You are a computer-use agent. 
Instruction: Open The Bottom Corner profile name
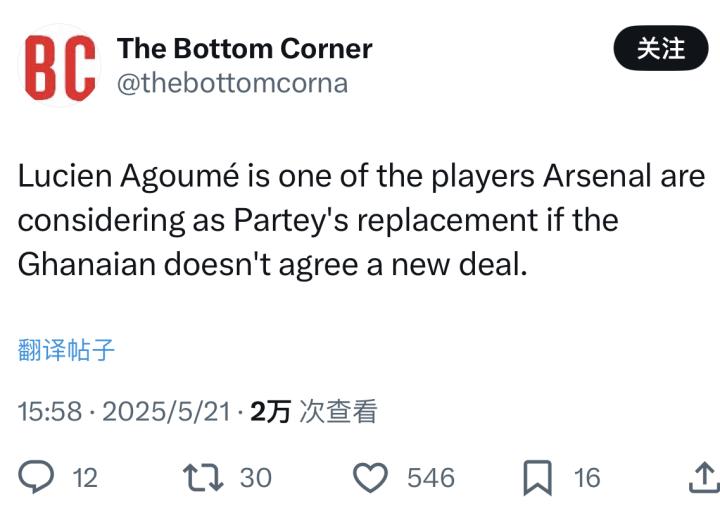[x=244, y=48]
